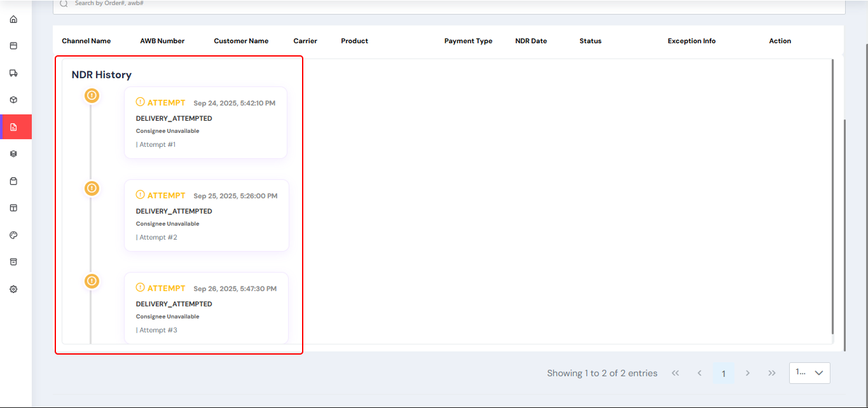Screen dimensions: 868x408
Task: Click the first timeline warning marker
Action: coord(92,95)
